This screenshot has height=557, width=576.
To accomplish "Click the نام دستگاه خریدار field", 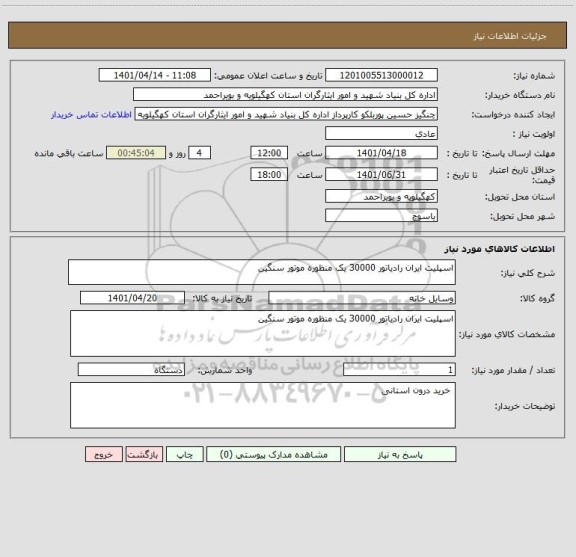I will [285, 95].
